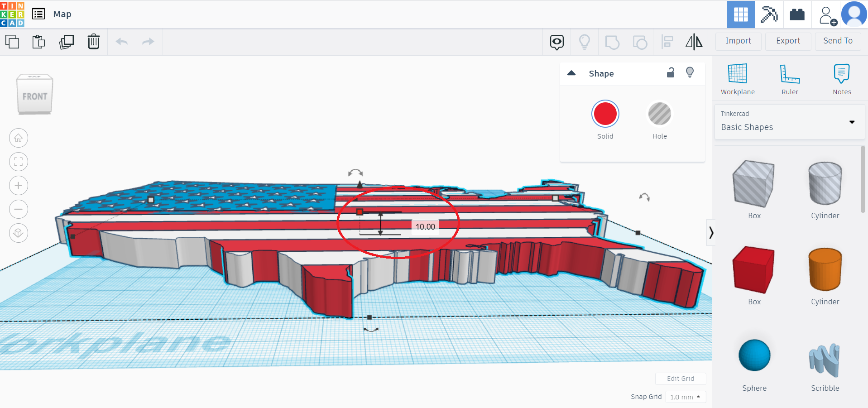Zoom out with the minus button
This screenshot has width=868, height=408.
(x=19, y=209)
